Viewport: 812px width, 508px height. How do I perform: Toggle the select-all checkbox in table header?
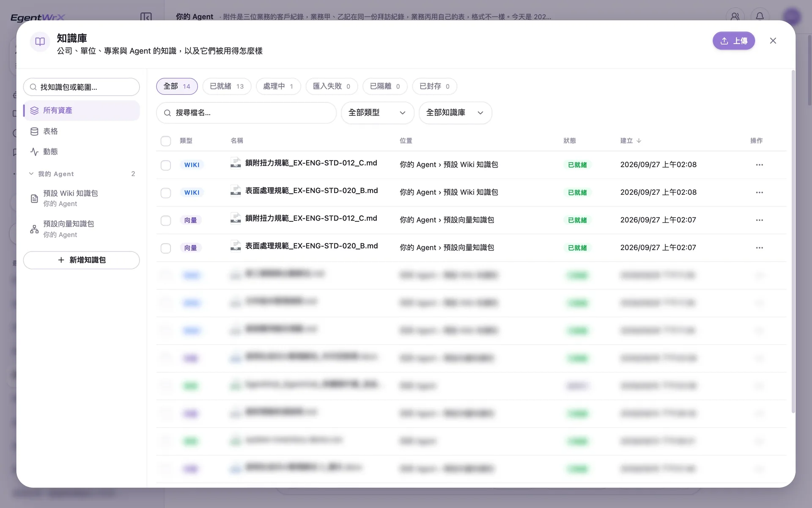coord(166,141)
